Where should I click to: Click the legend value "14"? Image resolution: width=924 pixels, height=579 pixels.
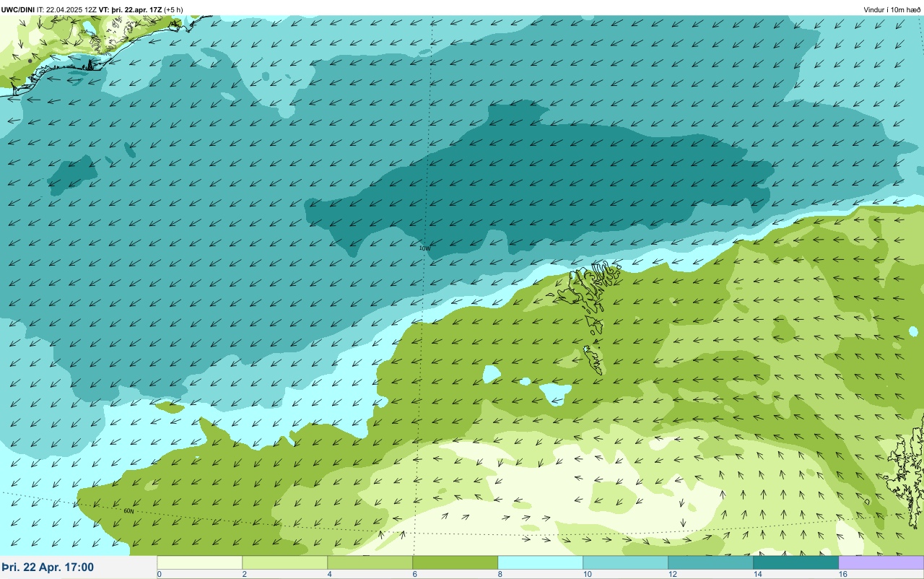click(758, 574)
